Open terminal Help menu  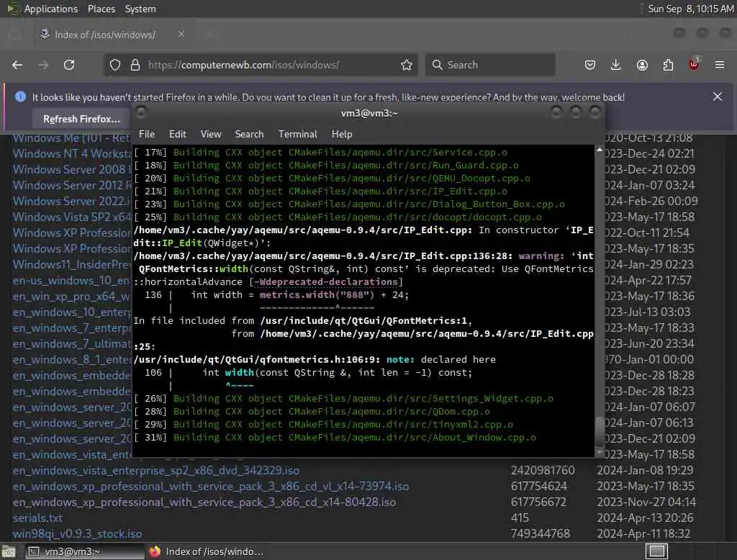coord(342,134)
